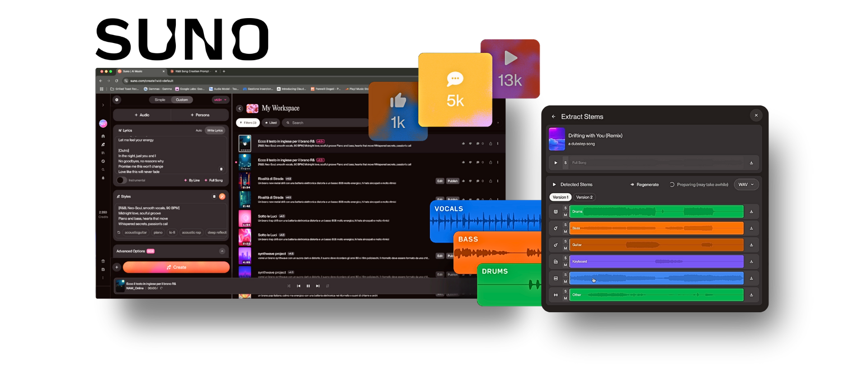
Task: Click the user avatar in the sidebar
Action: [x=103, y=124]
